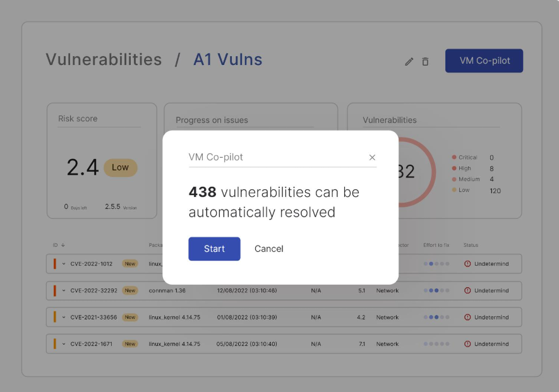This screenshot has width=559, height=392.
Task: Cancel the VM Co-pilot dialog
Action: point(268,249)
